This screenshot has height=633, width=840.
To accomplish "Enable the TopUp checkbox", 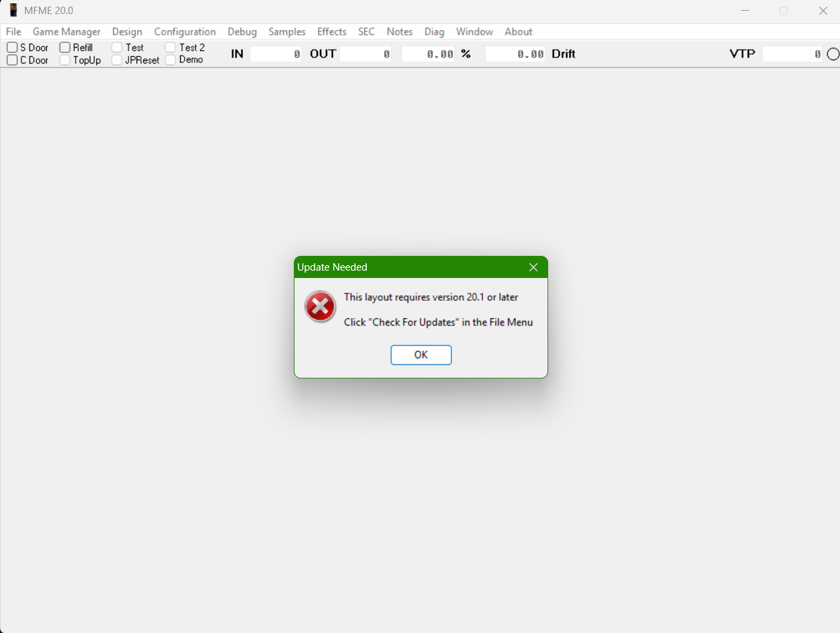I will point(65,60).
